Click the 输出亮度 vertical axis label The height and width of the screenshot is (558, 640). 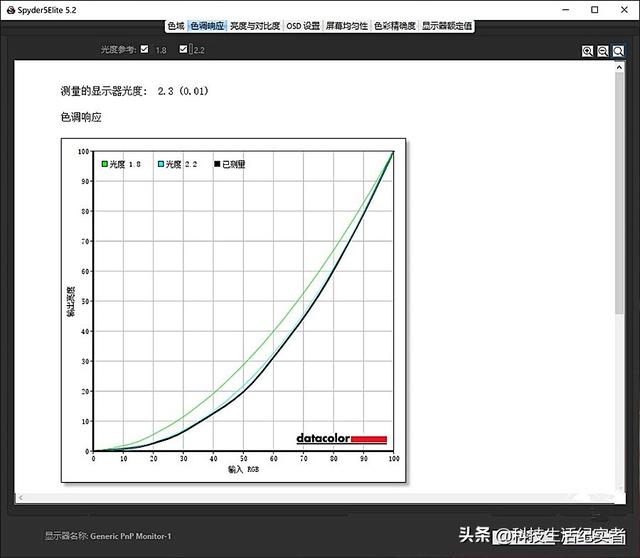click(71, 301)
